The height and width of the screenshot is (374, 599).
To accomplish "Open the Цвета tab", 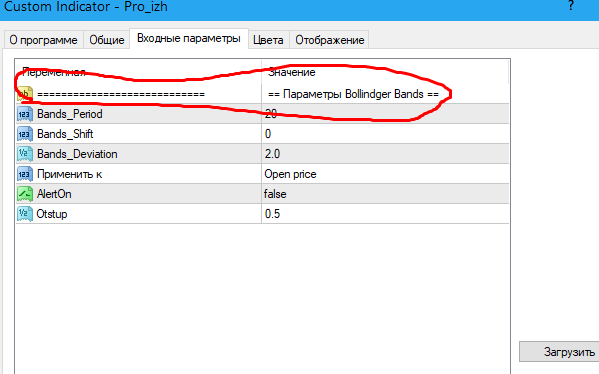I will point(269,40).
